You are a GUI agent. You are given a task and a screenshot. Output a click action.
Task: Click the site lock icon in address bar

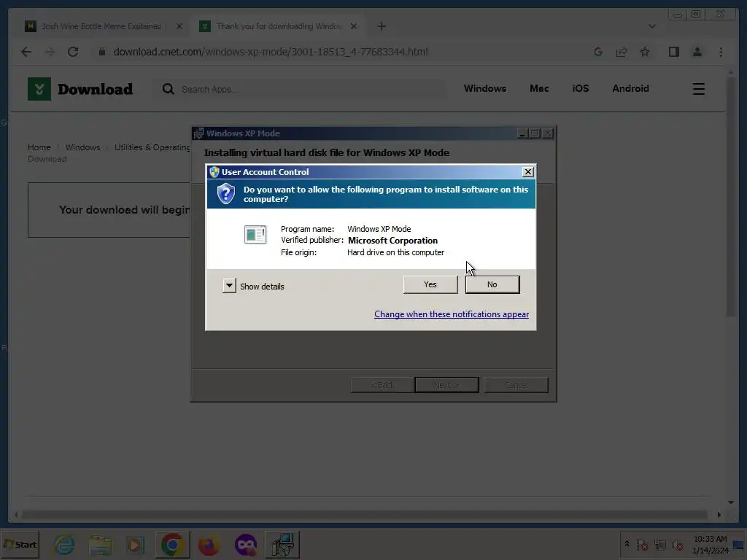(x=101, y=52)
